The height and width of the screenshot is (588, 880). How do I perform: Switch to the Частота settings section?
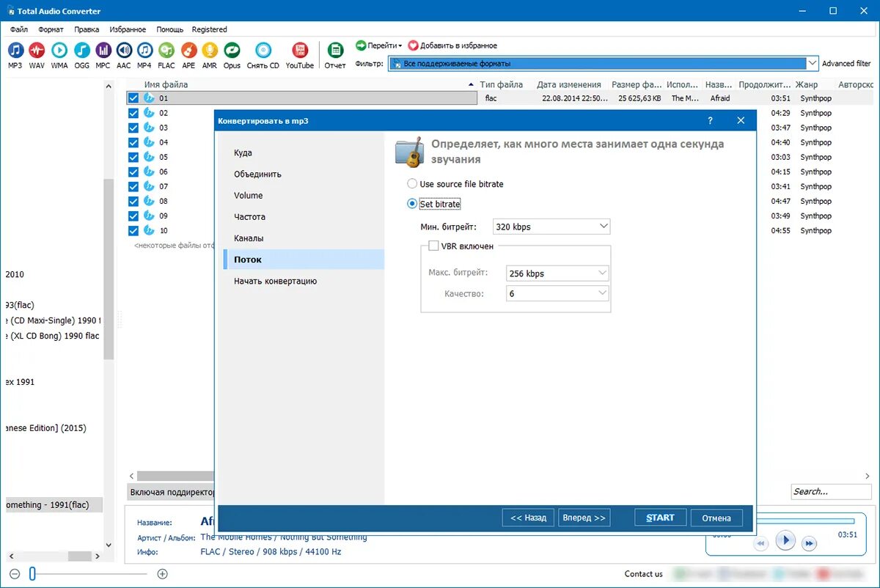249,216
